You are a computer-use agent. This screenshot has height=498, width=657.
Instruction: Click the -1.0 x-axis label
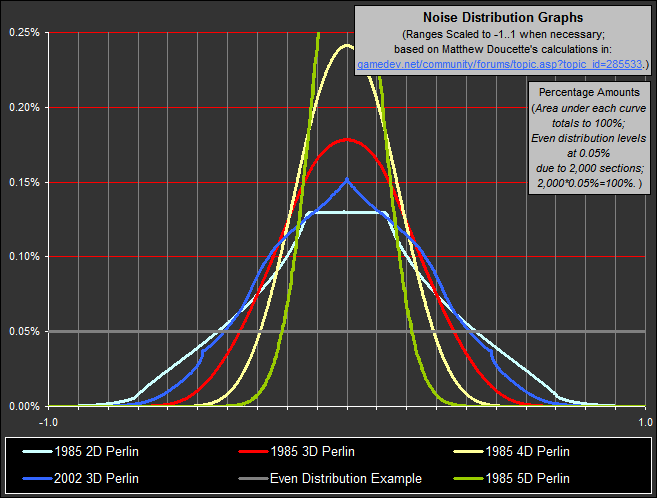(48, 422)
